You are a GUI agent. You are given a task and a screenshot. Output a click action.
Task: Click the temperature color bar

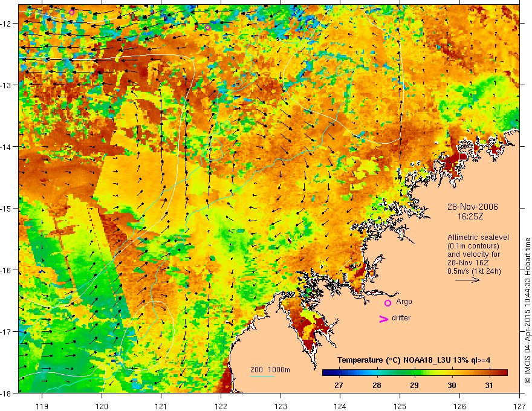pyautogui.click(x=415, y=373)
